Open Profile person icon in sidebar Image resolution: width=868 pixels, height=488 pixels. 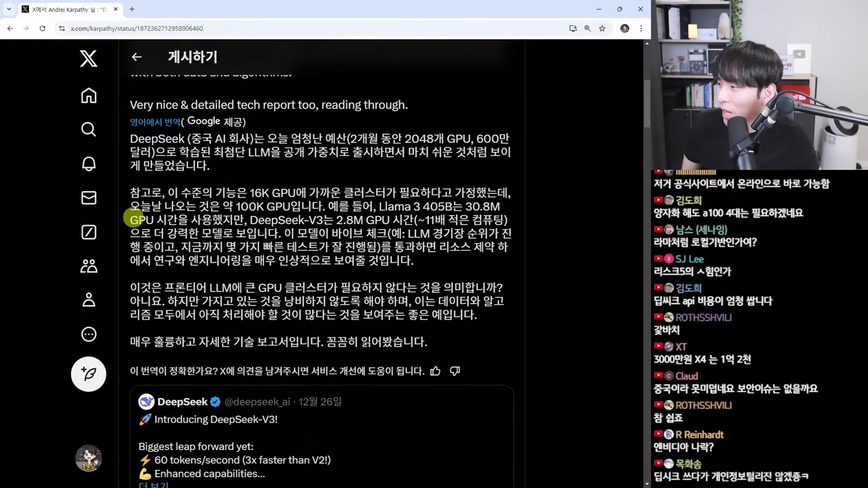(88, 300)
